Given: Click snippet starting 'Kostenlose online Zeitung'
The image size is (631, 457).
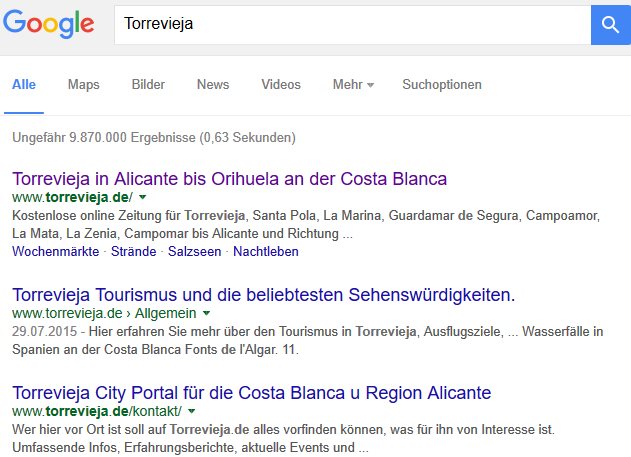Looking at the screenshot, I should pos(306,224).
